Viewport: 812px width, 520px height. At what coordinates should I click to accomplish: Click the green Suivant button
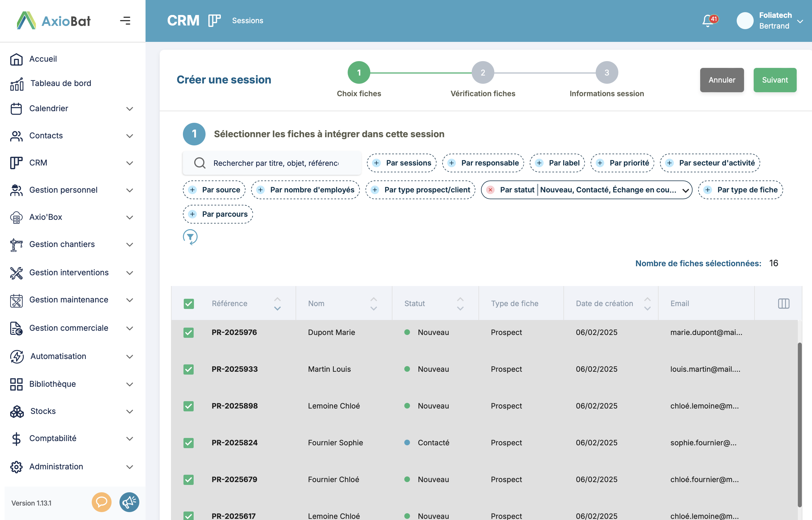775,80
